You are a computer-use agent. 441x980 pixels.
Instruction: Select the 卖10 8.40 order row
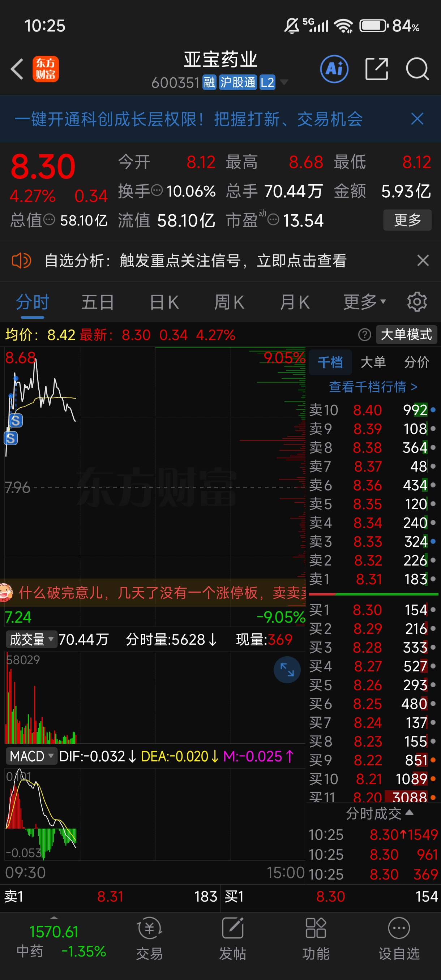[x=373, y=410]
